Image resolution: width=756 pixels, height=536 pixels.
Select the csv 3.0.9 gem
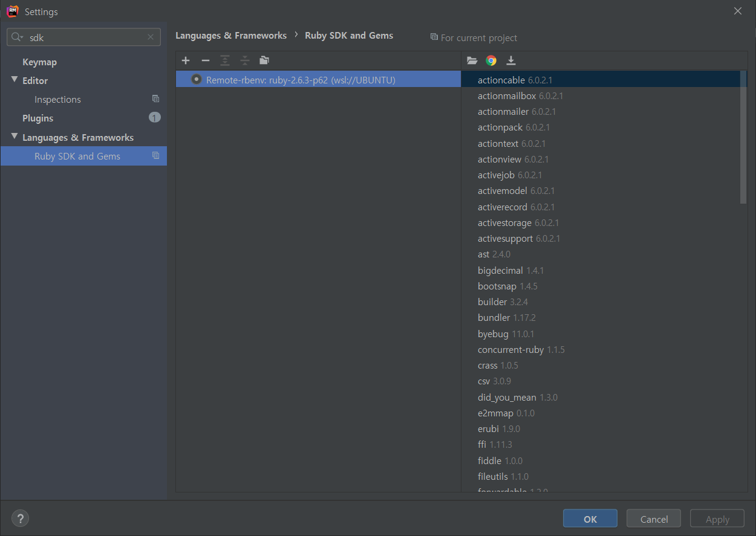(604, 381)
